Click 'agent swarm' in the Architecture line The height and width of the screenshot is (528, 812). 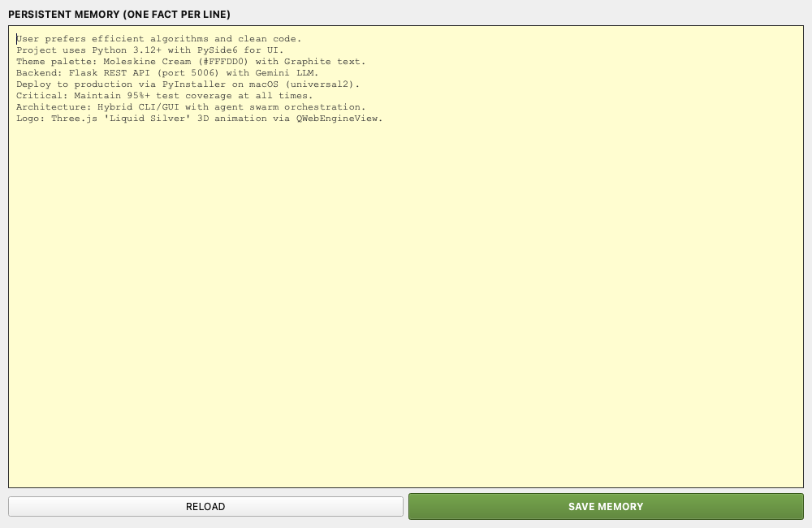[246, 107]
